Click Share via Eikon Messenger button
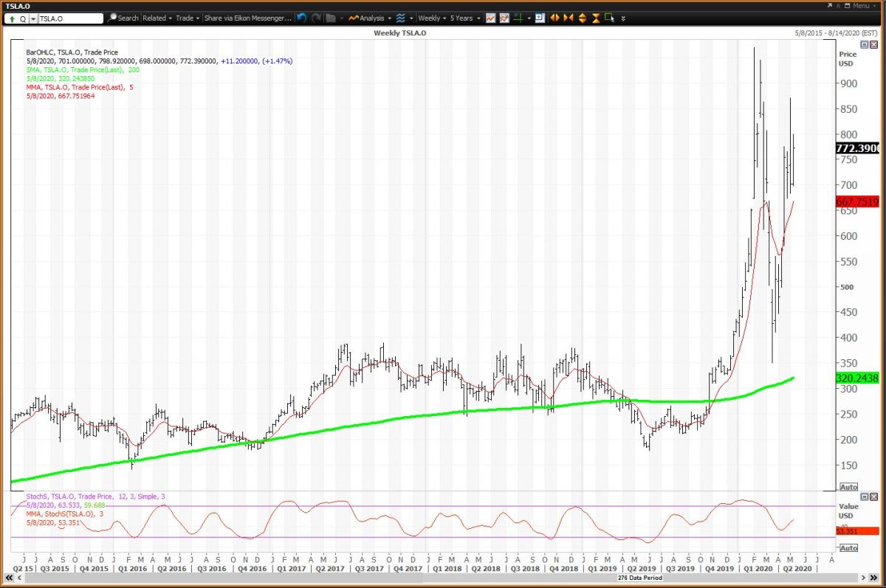 click(x=247, y=18)
